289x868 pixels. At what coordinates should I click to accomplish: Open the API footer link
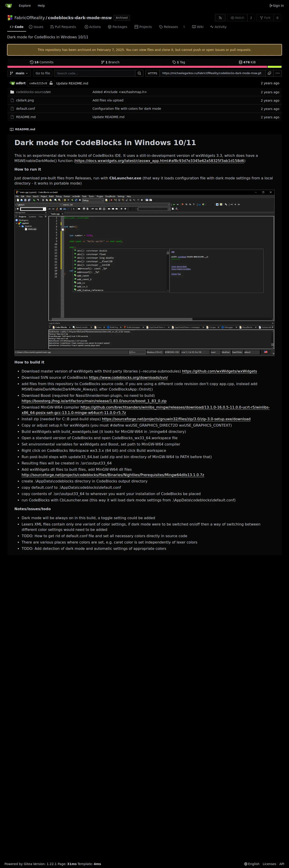pyautogui.click(x=282, y=864)
